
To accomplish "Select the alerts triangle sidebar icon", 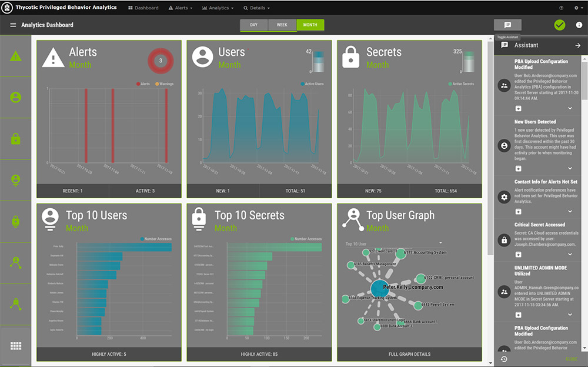I will pos(15,56).
